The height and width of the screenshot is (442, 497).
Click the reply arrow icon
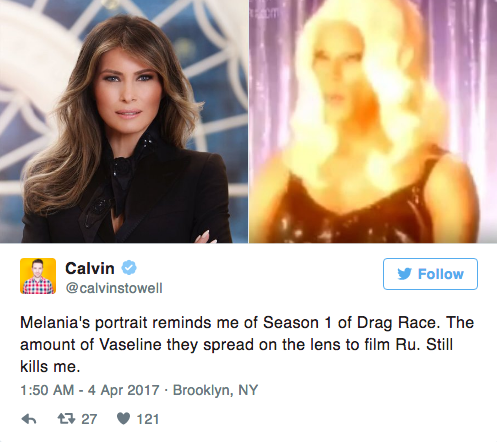tap(29, 419)
